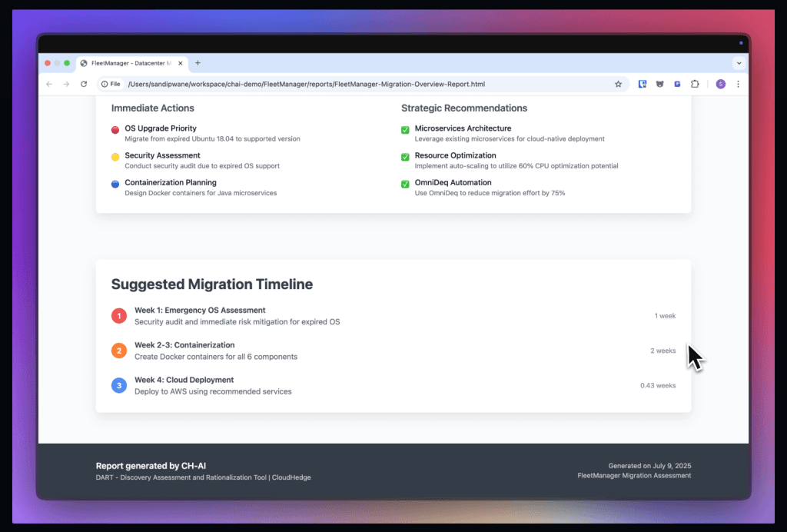Click the OmniDeq Automation green checkbox

[x=405, y=184]
